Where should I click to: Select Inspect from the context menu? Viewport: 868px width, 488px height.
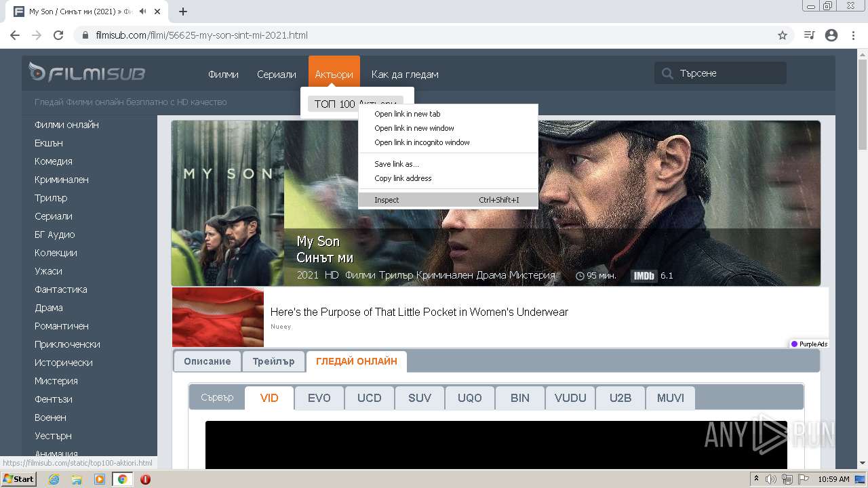point(448,200)
